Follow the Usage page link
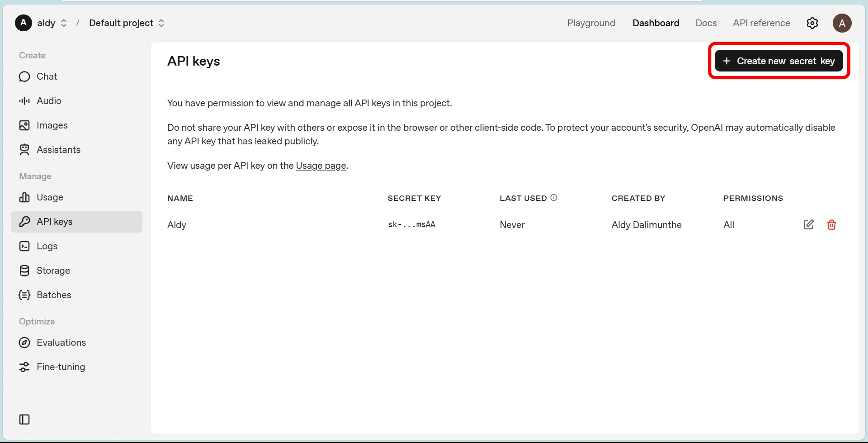The height and width of the screenshot is (443, 868). click(x=321, y=166)
